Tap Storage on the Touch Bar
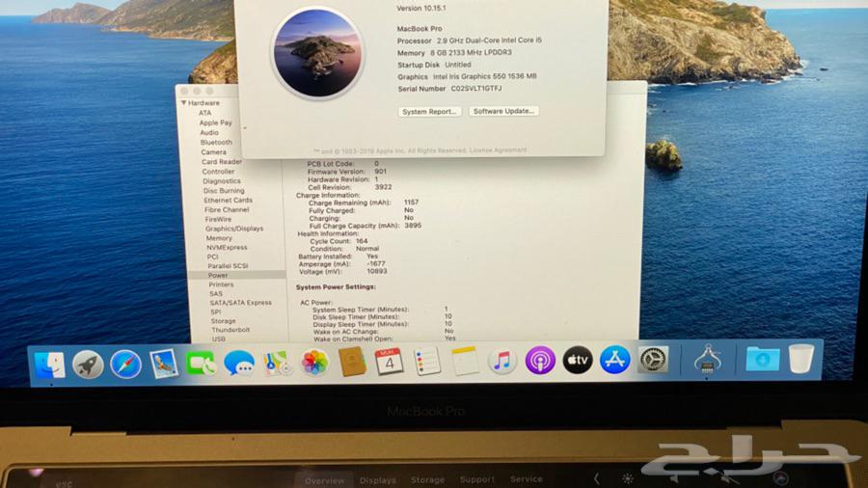868x488 pixels. pos(427,479)
